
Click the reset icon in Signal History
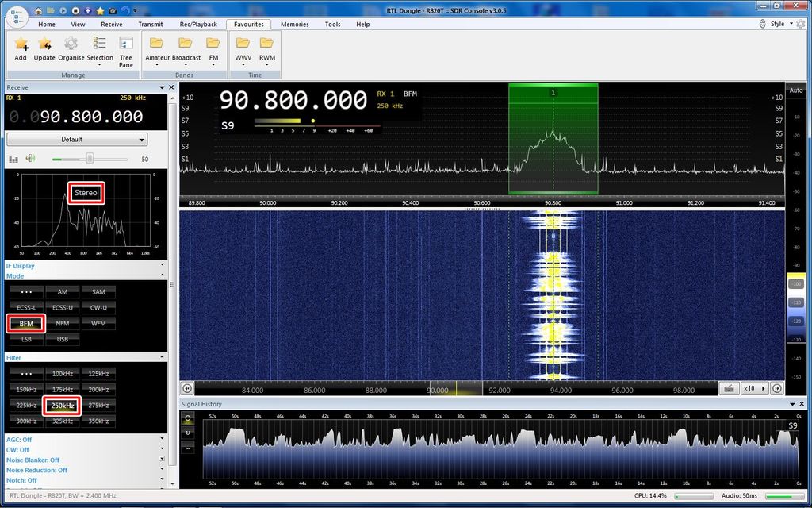(187, 433)
